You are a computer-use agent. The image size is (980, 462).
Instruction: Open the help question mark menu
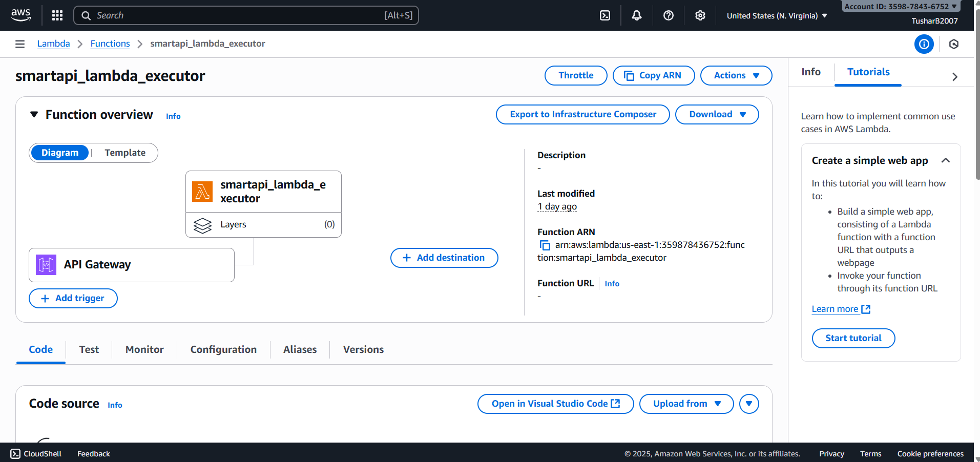(669, 15)
